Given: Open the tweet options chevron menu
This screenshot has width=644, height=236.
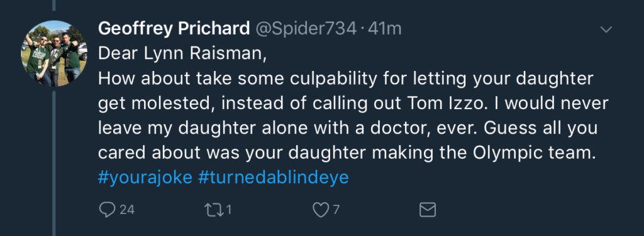Looking at the screenshot, I should [606, 29].
